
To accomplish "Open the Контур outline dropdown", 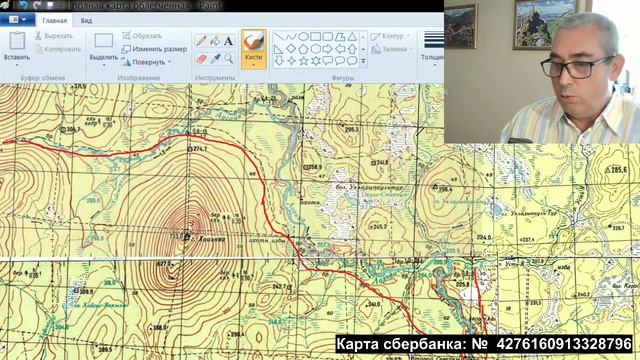I will (x=391, y=36).
